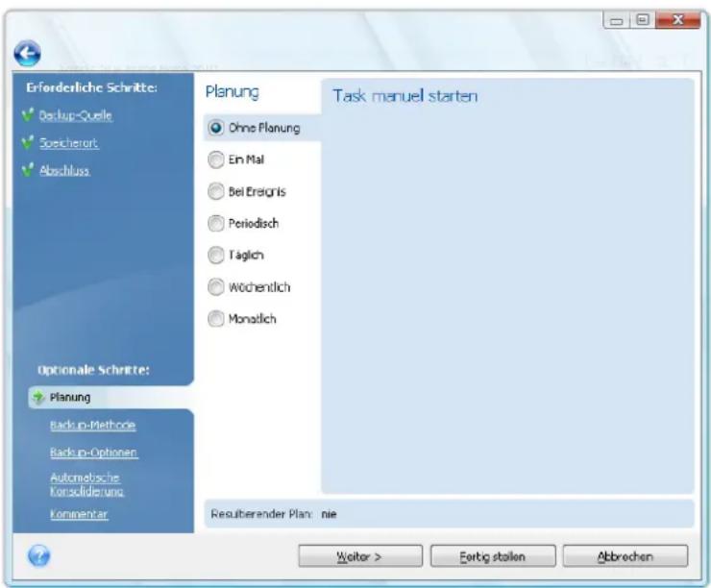Click the Resultierender Plan value nie
Screen dimensions: 711x588
[x=329, y=514]
